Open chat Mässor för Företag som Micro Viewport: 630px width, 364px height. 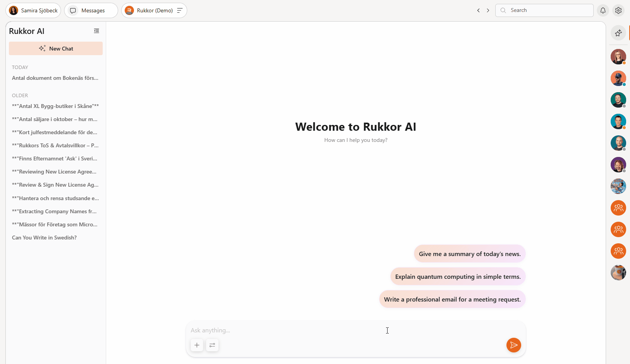pos(56,224)
